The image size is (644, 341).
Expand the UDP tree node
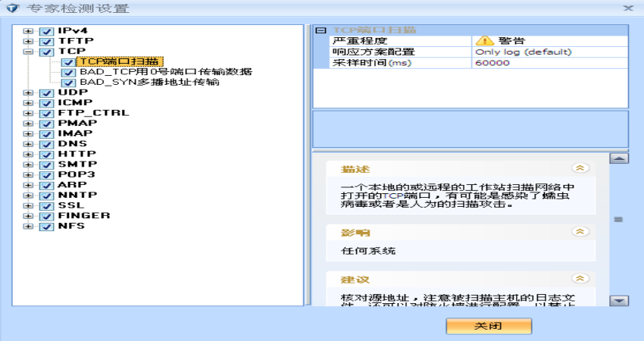28,93
